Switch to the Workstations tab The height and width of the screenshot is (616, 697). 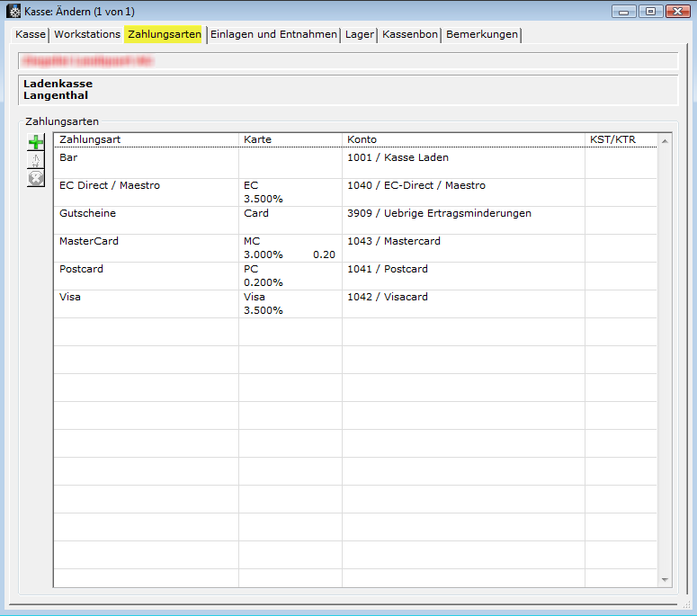(86, 34)
